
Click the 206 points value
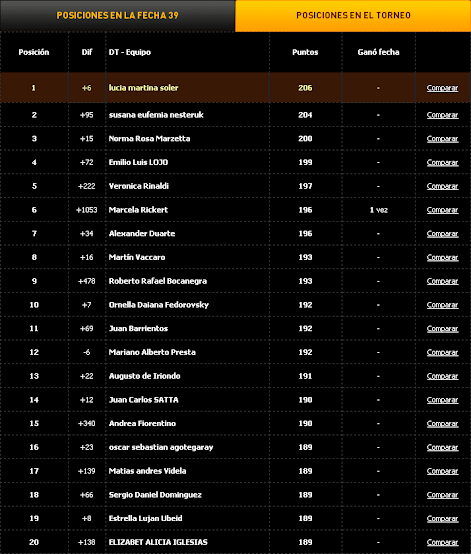pos(305,88)
